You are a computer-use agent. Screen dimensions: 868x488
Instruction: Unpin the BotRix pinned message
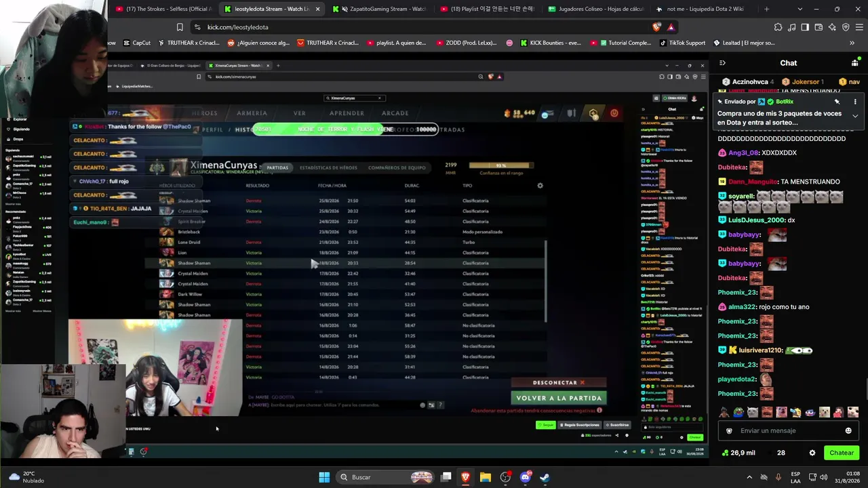point(837,102)
